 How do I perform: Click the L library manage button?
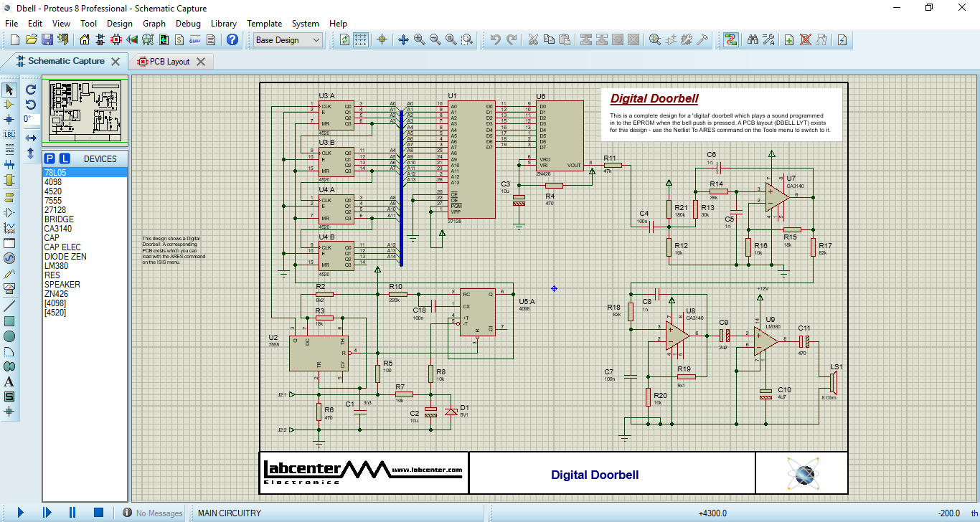pos(65,158)
